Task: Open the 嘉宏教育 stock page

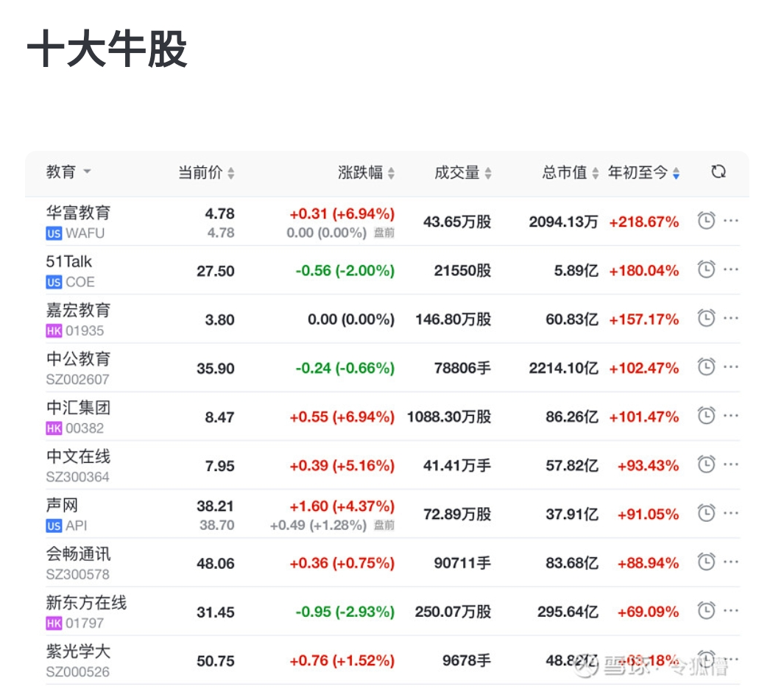Action: click(78, 310)
